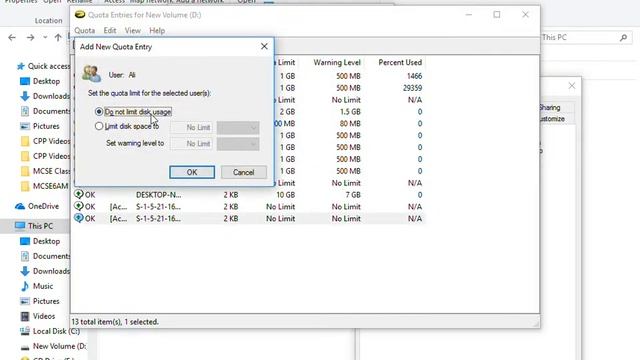
Task: Close the properties dialog behind Quota Entries
Action: [x=572, y=86]
